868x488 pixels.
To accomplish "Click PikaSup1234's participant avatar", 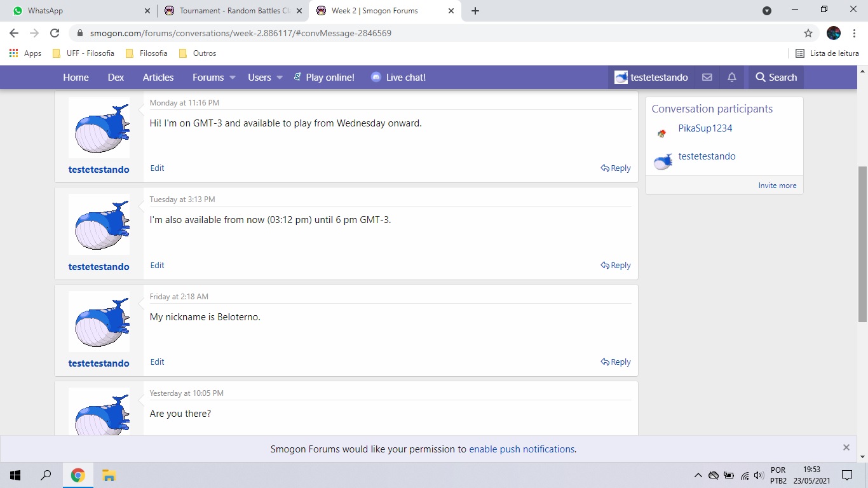I will [662, 133].
